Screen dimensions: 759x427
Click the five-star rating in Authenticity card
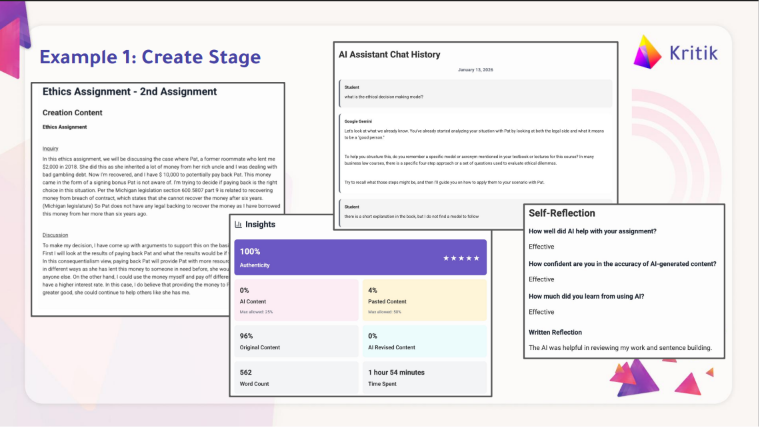pyautogui.click(x=461, y=258)
